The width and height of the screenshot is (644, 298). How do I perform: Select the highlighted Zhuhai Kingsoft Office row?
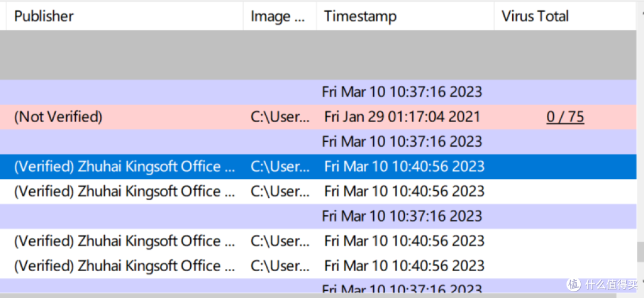[318, 167]
